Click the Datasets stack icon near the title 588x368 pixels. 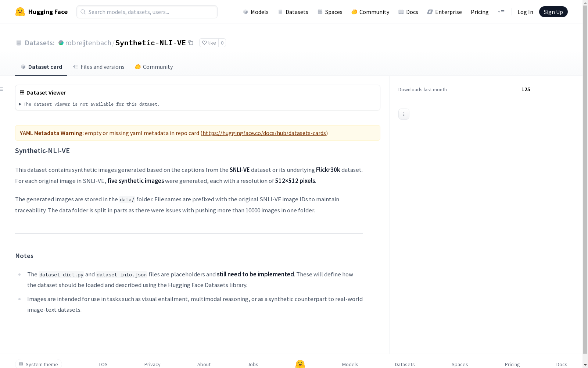[x=19, y=43]
